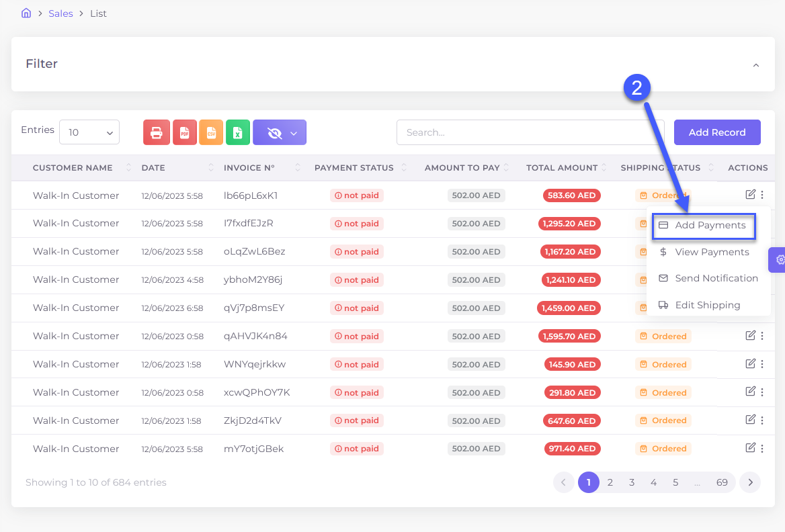Viewport: 785px width, 532px height.
Task: Open the side settings gear tab
Action: [778, 260]
